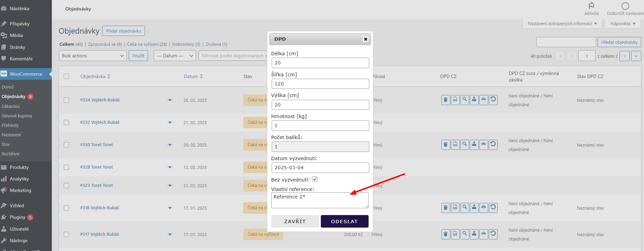This screenshot has height=251, width=644.
Task: Click the PDF document icon in the #330 row
Action: [455, 145]
